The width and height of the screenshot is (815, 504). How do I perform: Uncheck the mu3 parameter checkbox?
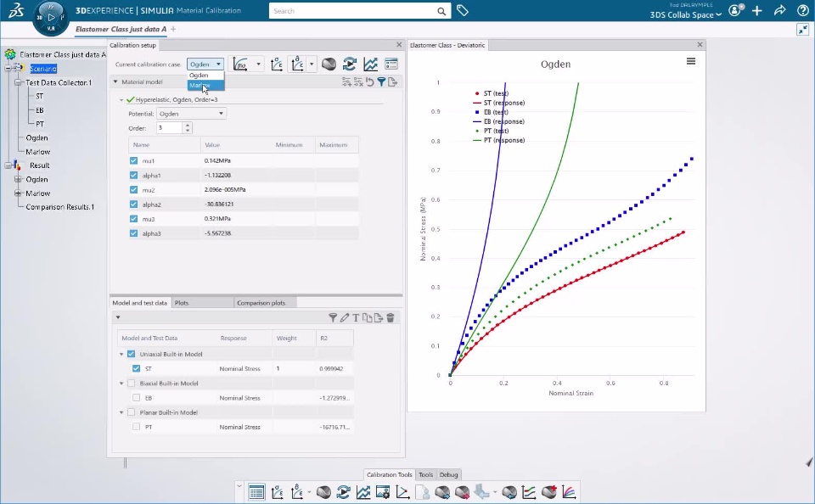133,219
